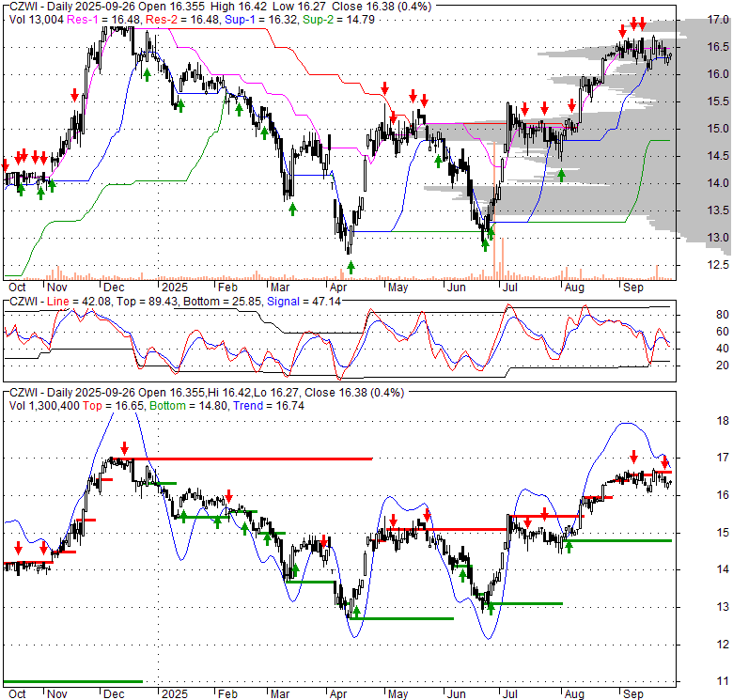This screenshot has width=733, height=700.
Task: Click 'Aug' on the bottom chart date axis
Action: (x=574, y=694)
